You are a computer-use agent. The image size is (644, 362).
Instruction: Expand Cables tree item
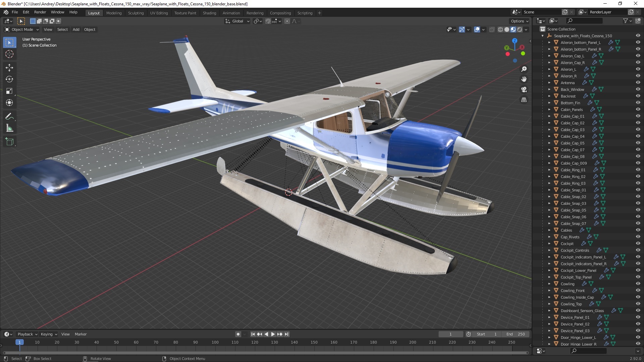tap(549, 230)
